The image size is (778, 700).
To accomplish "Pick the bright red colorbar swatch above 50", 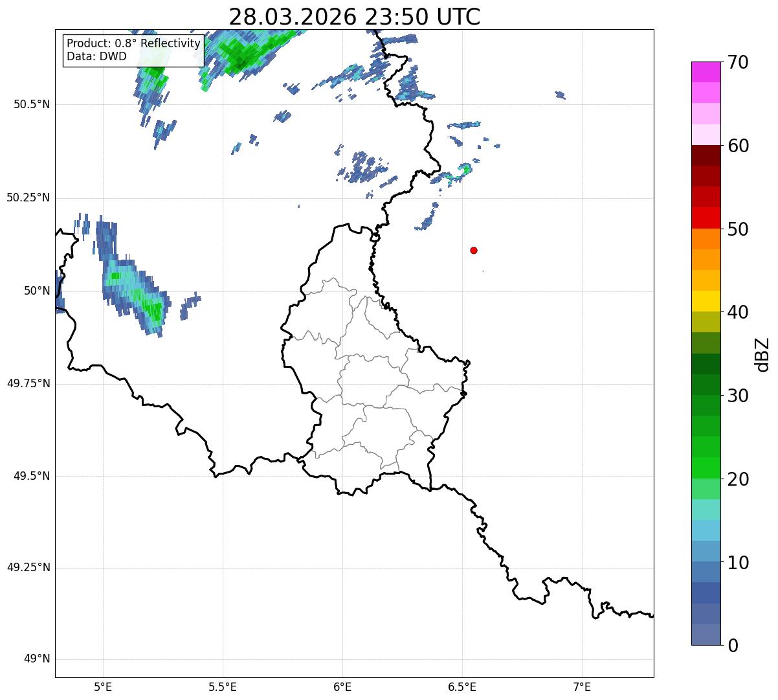I will (x=706, y=218).
